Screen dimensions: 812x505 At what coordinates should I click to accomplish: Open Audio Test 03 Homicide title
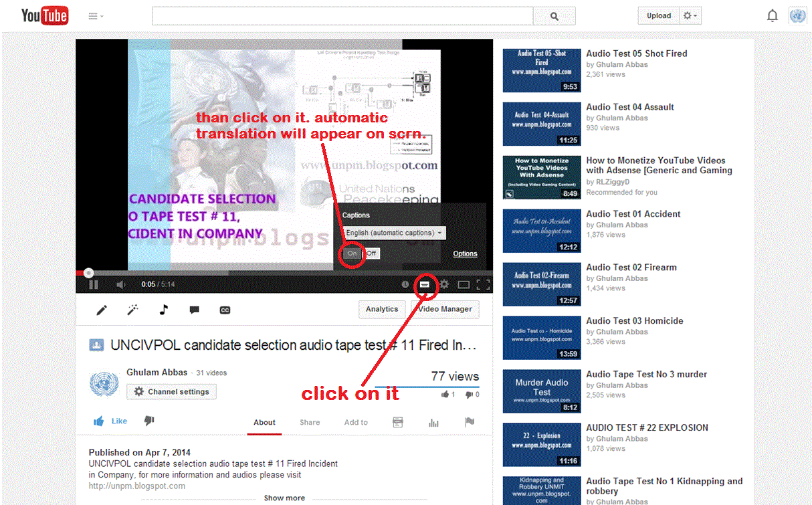pyautogui.click(x=635, y=321)
